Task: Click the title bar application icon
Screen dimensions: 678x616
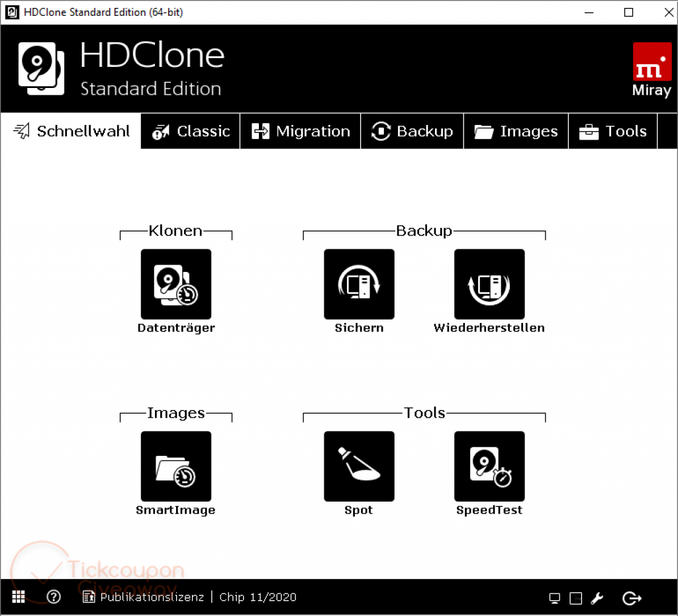Action: click(x=12, y=12)
